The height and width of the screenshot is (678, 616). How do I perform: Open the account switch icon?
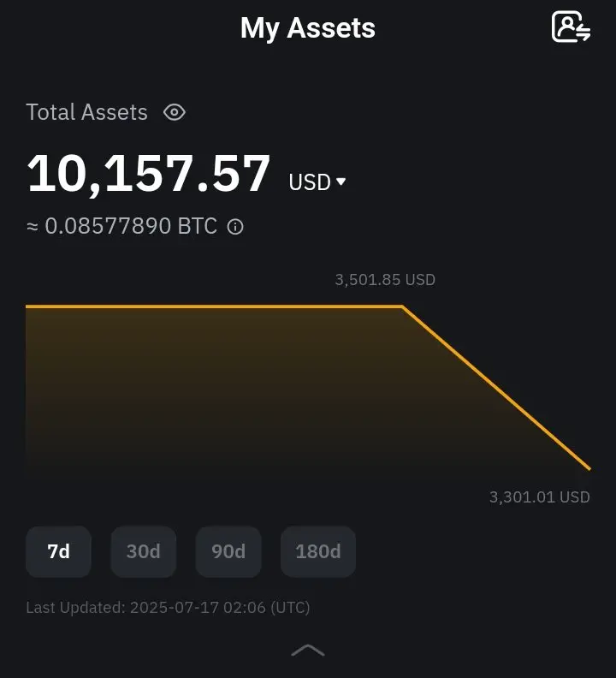(571, 27)
